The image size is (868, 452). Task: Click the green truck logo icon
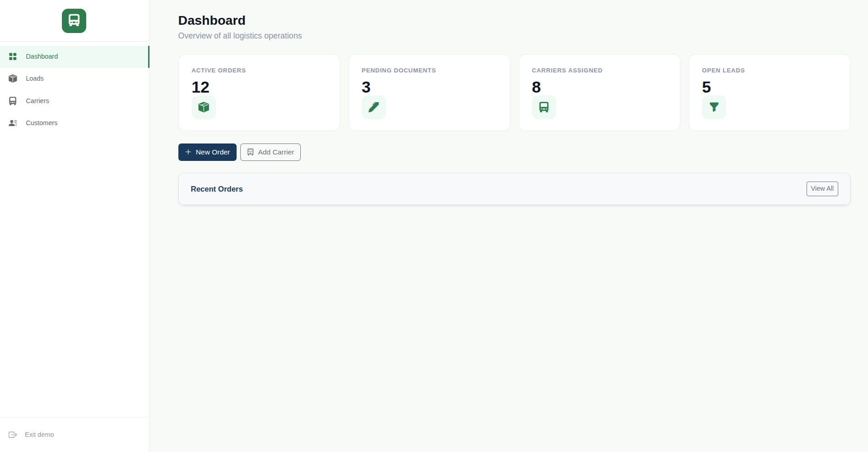click(x=74, y=21)
